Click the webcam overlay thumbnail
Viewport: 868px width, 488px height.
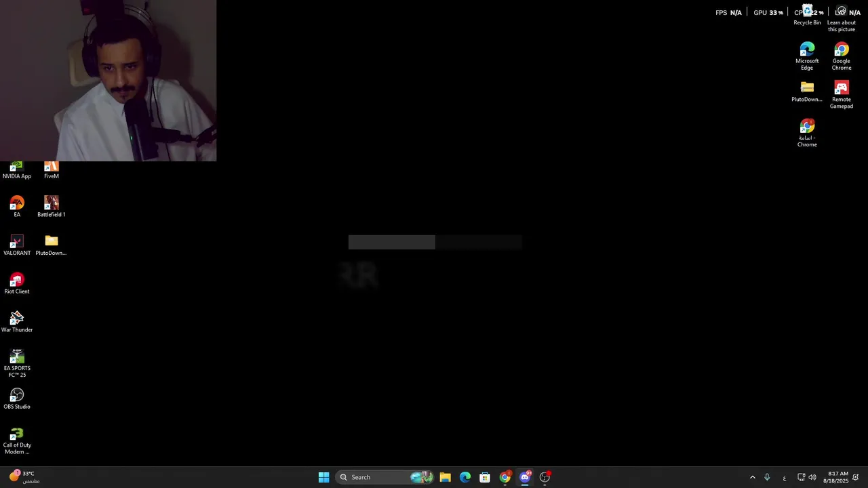coord(108,81)
